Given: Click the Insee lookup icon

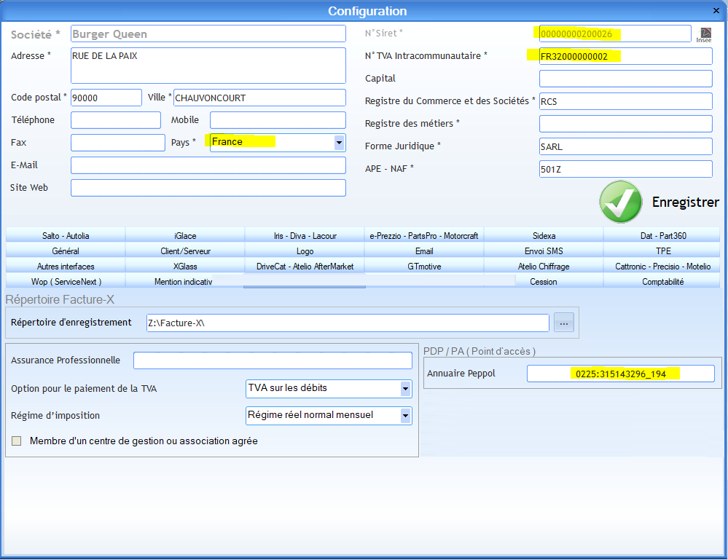Looking at the screenshot, I should [705, 35].
